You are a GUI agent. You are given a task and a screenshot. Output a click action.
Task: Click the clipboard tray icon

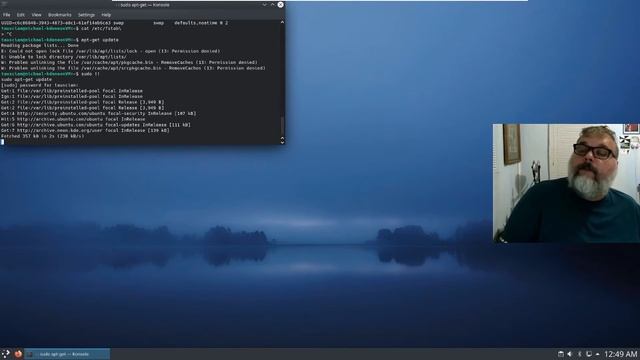coord(561,354)
